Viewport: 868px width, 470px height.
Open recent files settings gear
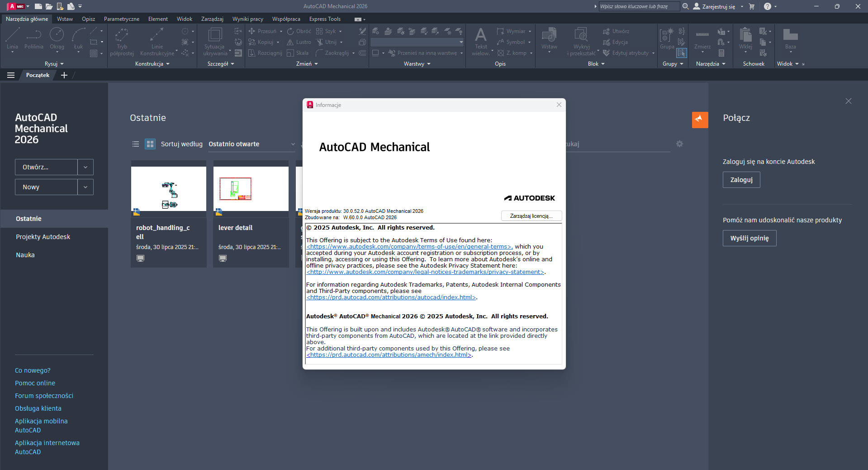click(679, 144)
